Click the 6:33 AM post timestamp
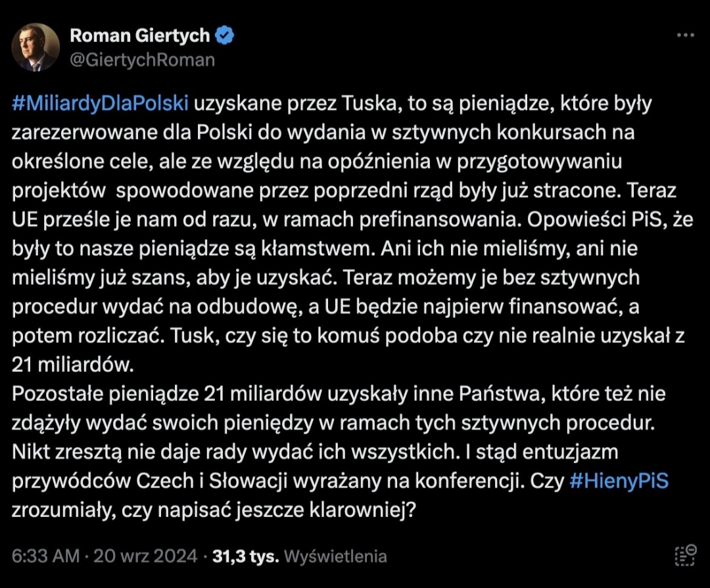 (x=47, y=556)
